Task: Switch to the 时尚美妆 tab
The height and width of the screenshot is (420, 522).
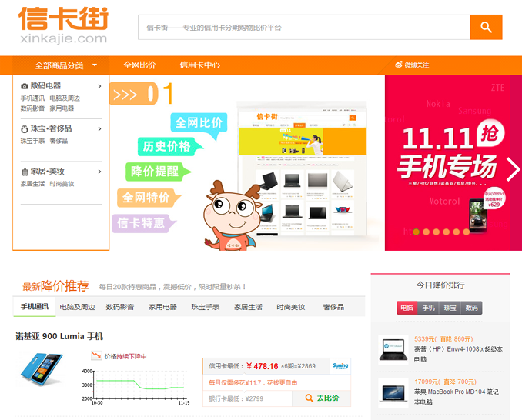Action: [290, 307]
